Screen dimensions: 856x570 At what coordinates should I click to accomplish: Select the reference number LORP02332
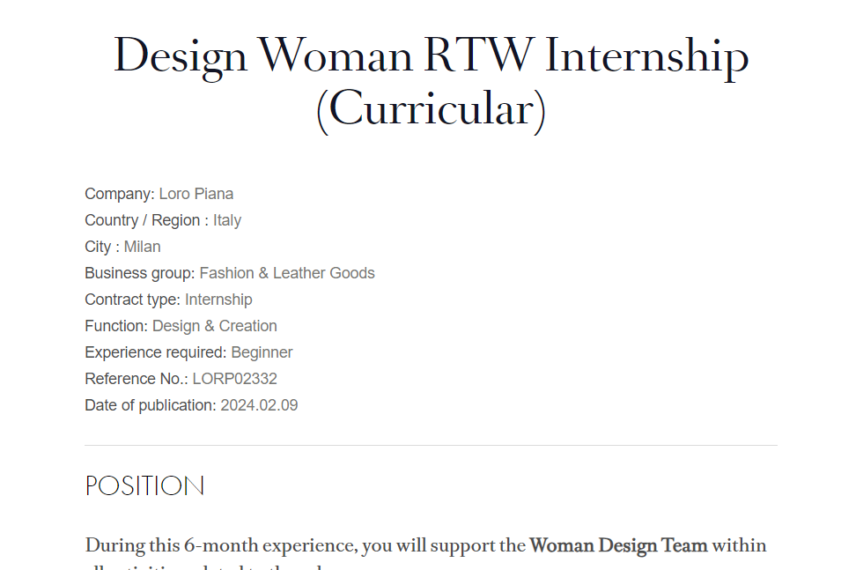(235, 379)
